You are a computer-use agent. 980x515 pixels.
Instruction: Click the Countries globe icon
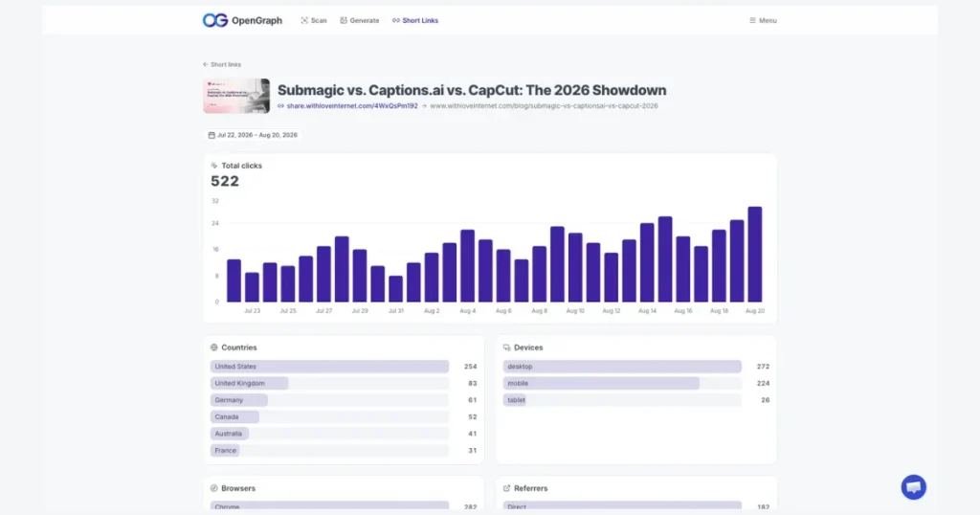coord(213,347)
